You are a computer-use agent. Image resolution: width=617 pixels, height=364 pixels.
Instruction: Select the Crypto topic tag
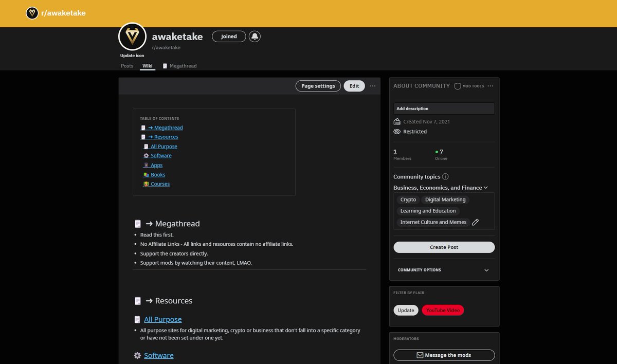pyautogui.click(x=408, y=199)
